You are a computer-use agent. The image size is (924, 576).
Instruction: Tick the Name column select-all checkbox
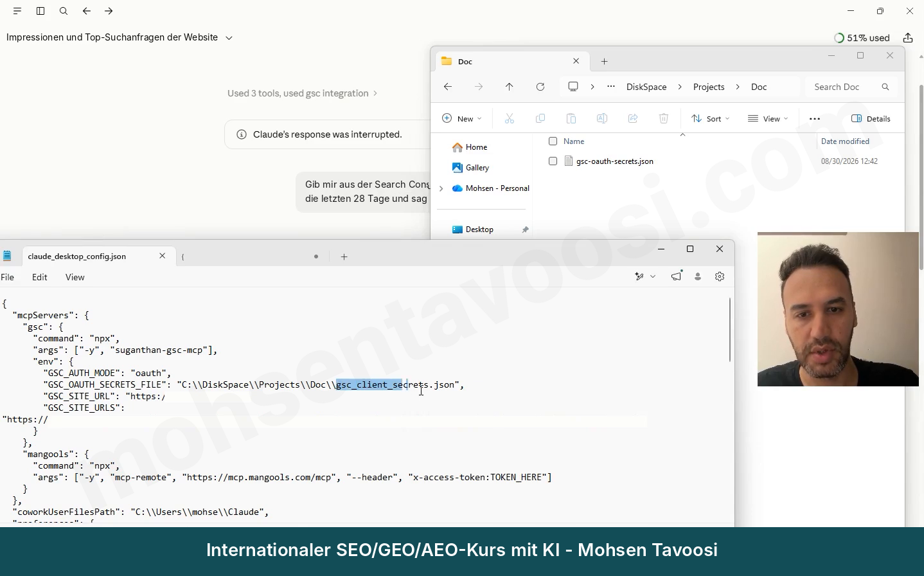tap(553, 141)
